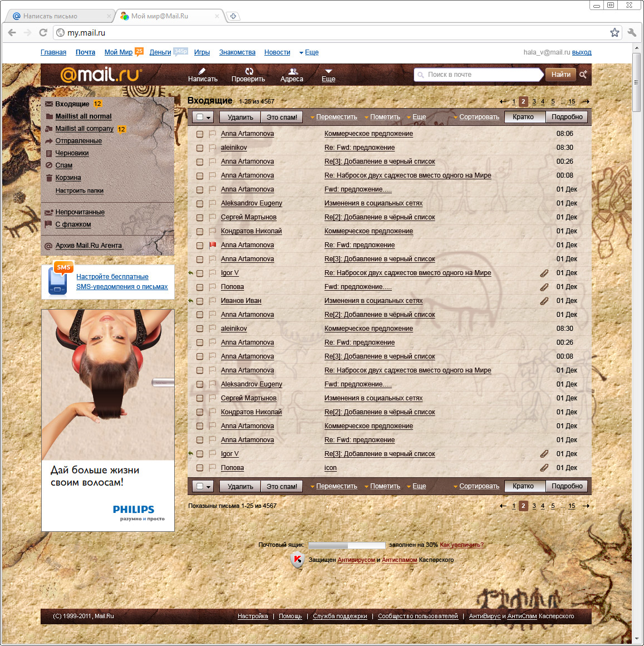Click attachment paperclip on Попова icon email
The image size is (644, 646).
coord(544,468)
